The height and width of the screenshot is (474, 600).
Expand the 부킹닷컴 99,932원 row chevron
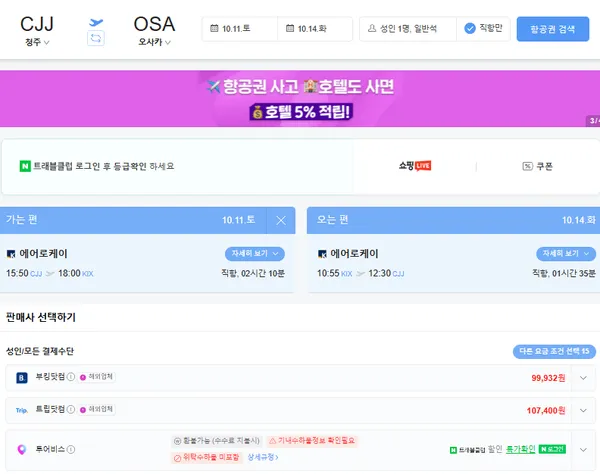coord(583,378)
